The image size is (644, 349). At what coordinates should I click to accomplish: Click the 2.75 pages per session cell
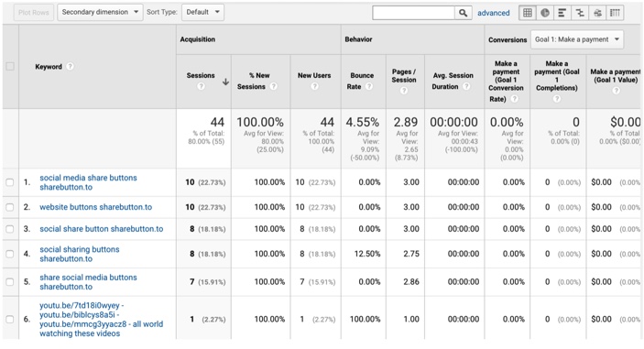coord(411,254)
